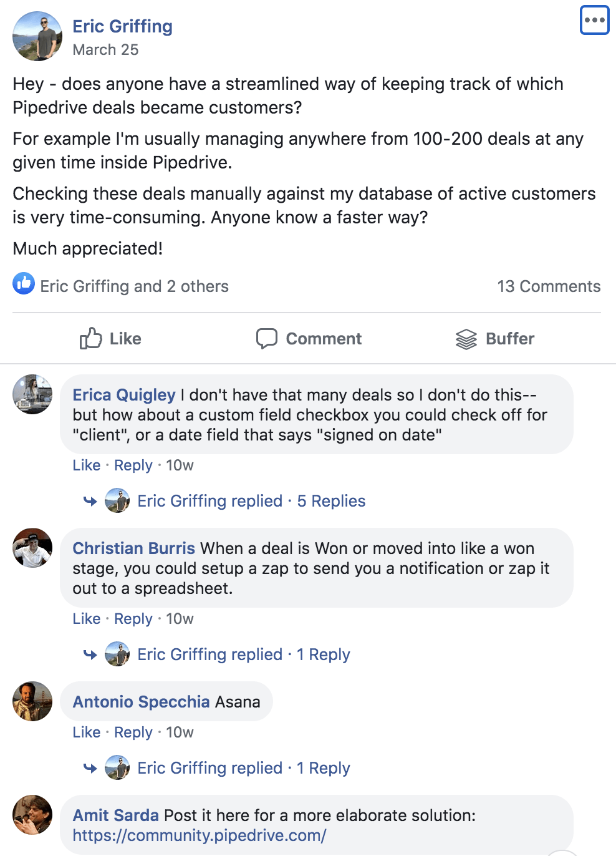Click Erica Quigley's profile picture
This screenshot has height=856, width=616.
click(x=32, y=394)
